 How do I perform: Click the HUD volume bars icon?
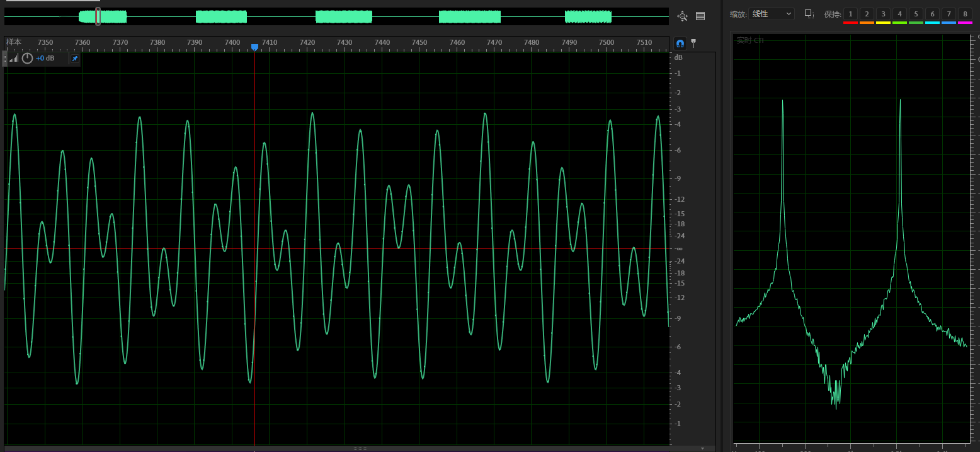(14, 59)
